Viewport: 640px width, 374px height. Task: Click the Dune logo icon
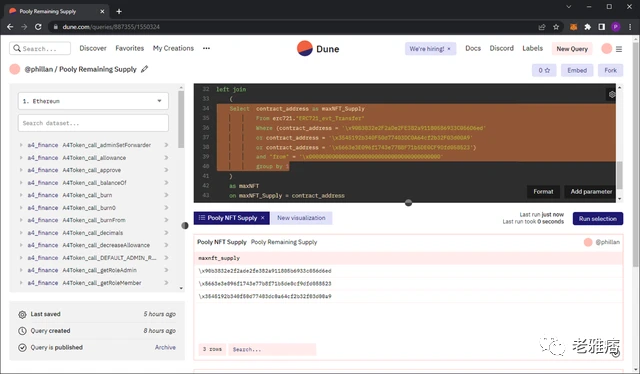tap(304, 49)
